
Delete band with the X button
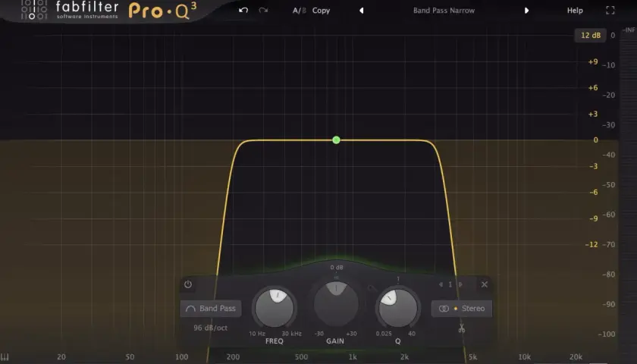click(485, 284)
